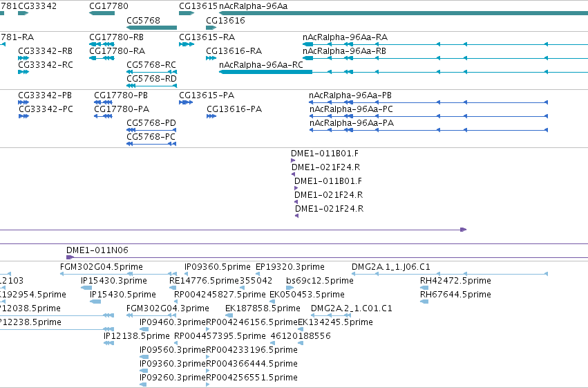Select EST FGM302G04.5prime
This screenshot has height=388, width=588.
coord(102,267)
